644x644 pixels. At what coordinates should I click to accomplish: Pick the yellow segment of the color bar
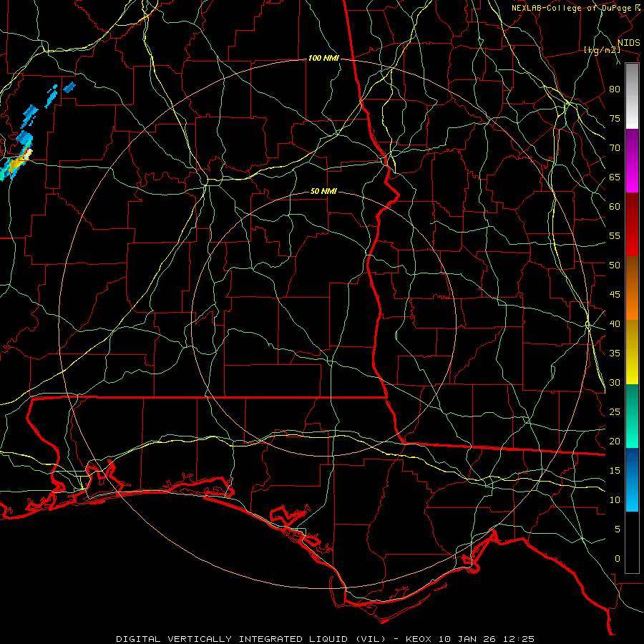click(632, 352)
